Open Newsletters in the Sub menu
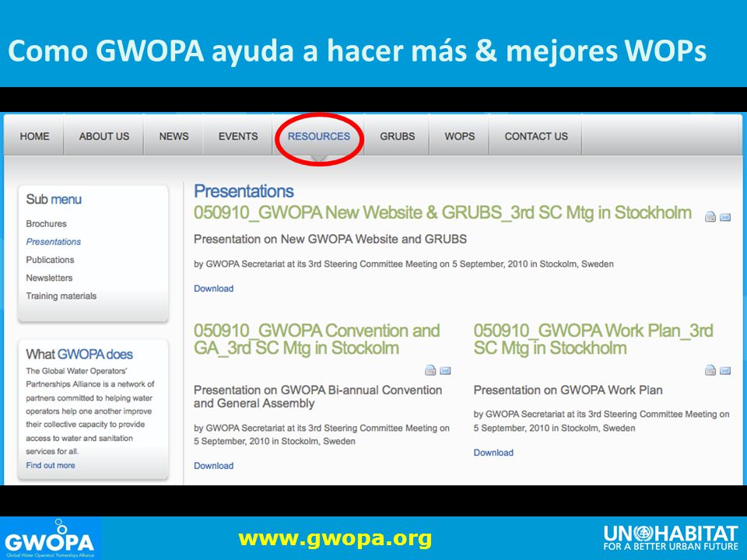747x560 pixels. 49,278
